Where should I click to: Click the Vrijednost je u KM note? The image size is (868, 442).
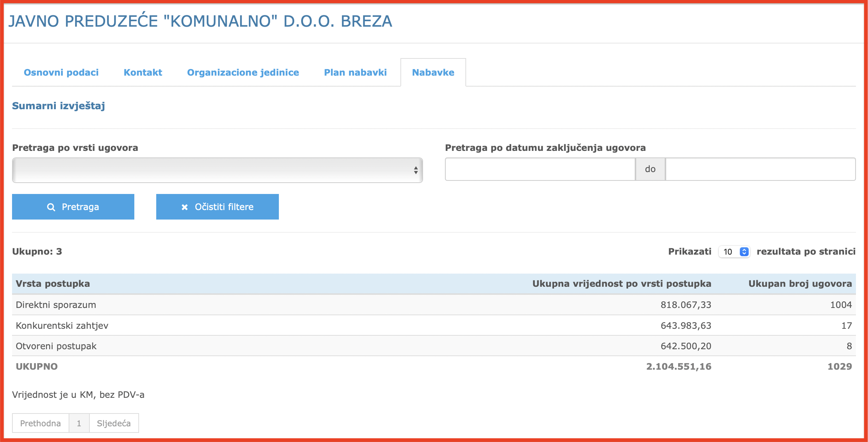coord(78,395)
